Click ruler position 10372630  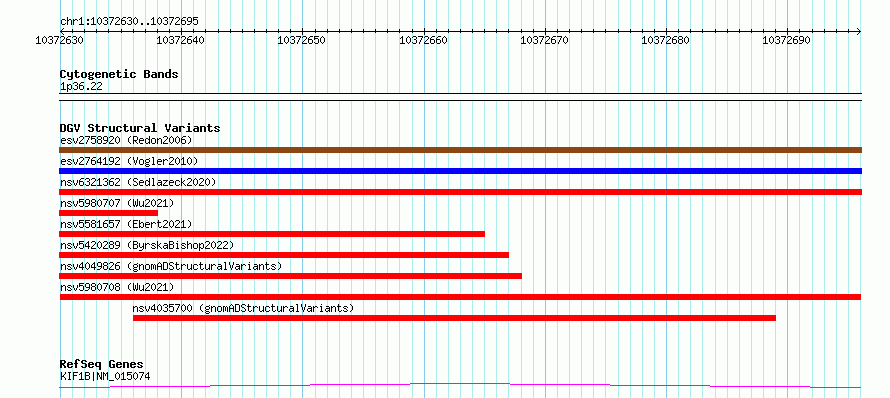pos(60,40)
